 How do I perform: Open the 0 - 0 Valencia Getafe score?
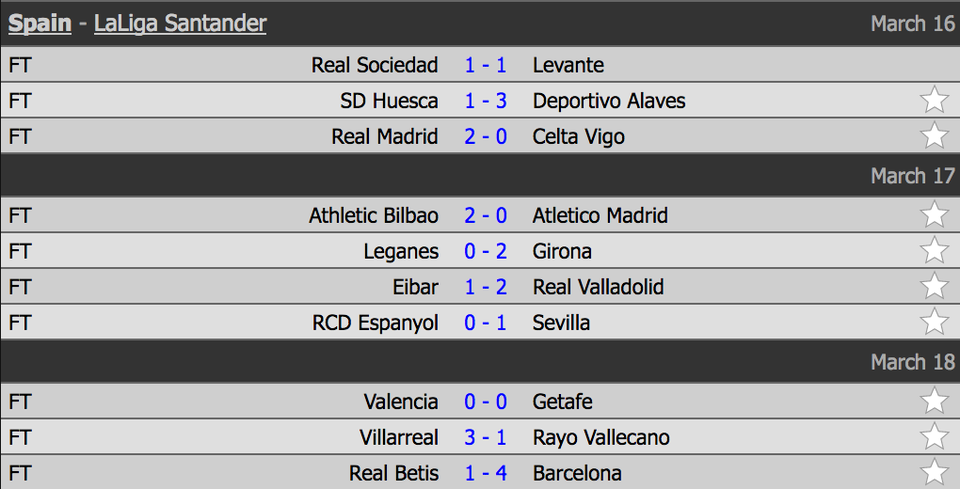pos(486,401)
